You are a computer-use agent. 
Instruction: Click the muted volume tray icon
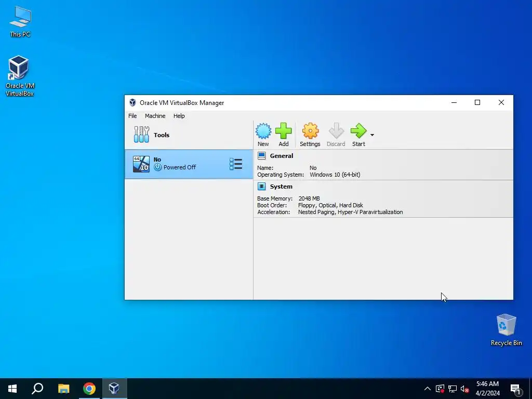click(465, 389)
